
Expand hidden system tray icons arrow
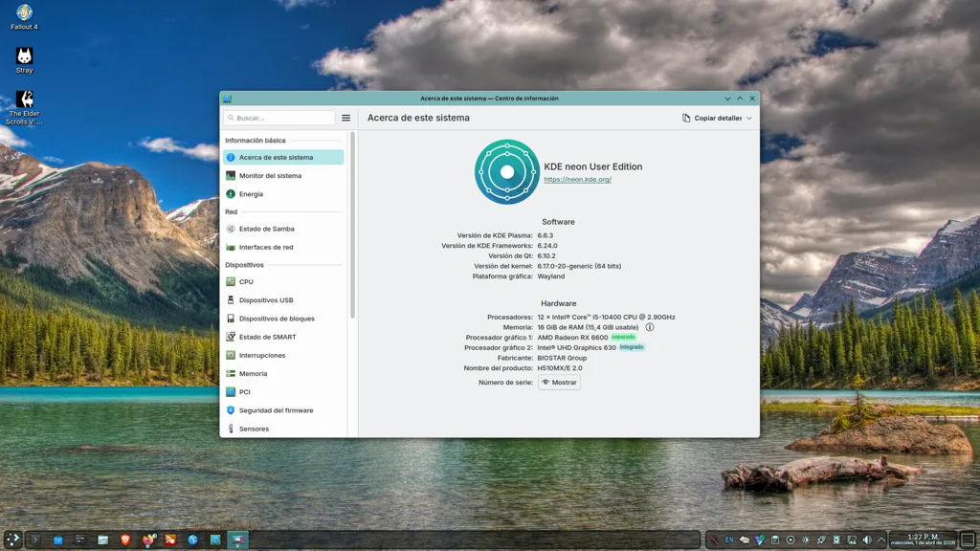coord(881,540)
